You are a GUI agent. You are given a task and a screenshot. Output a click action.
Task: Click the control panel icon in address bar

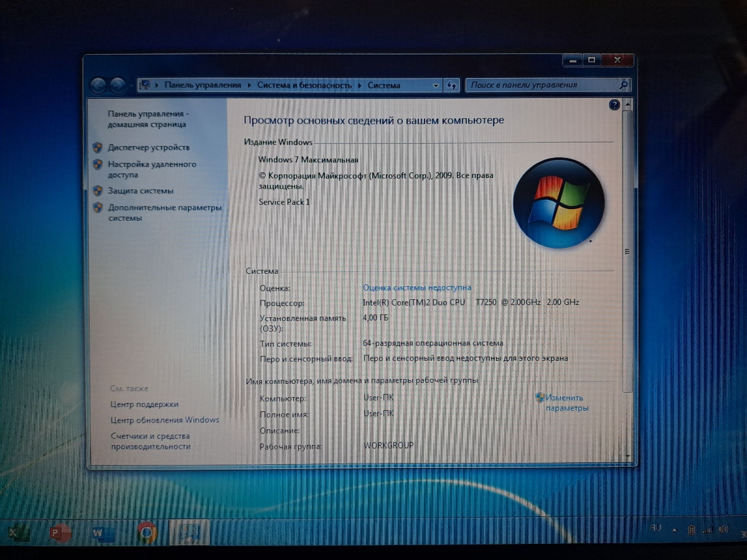click(144, 85)
